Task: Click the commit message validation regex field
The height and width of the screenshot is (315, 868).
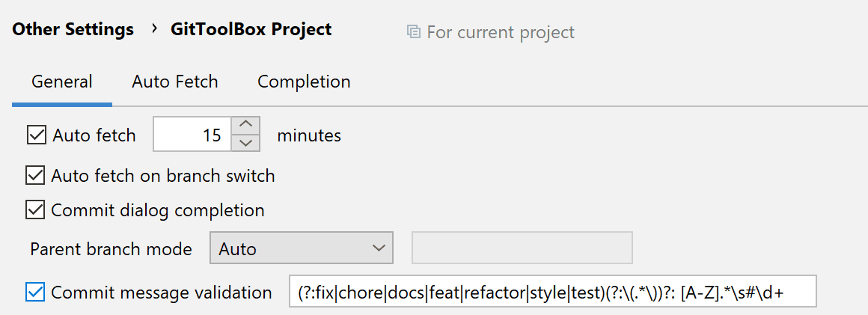Action: coord(551,293)
